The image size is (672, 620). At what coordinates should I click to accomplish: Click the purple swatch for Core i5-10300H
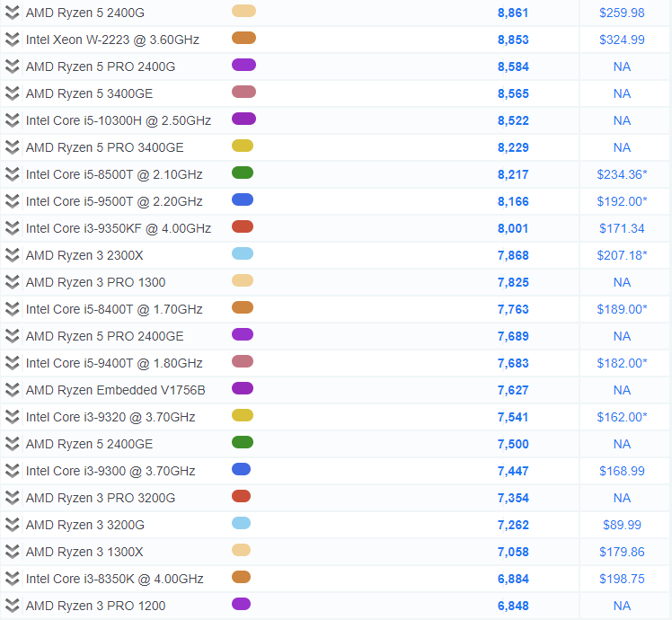pos(243,119)
